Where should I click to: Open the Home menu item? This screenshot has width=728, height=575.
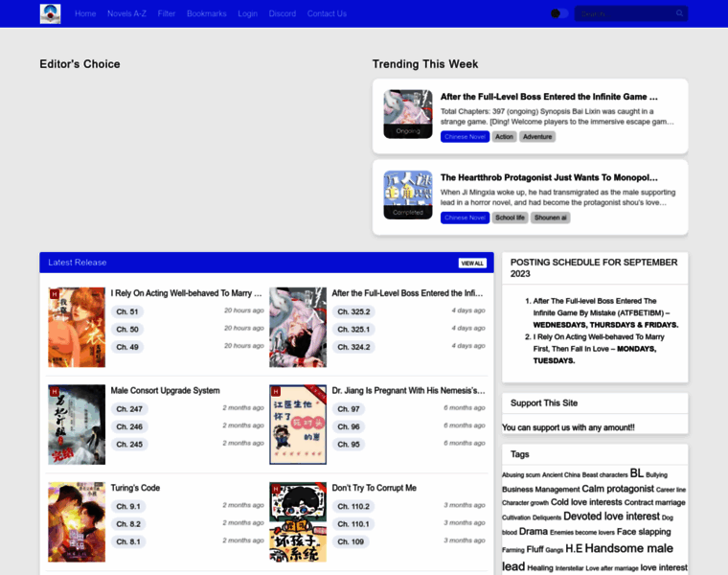tap(85, 14)
